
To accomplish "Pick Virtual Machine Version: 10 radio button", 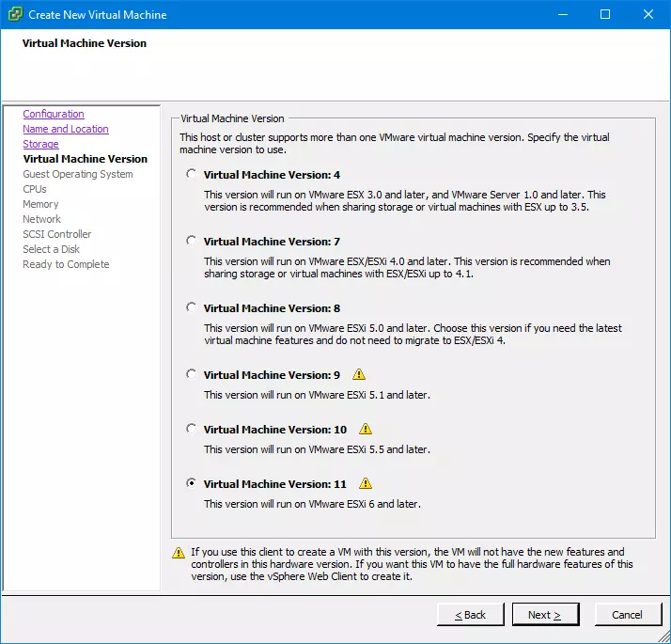I will coord(192,429).
